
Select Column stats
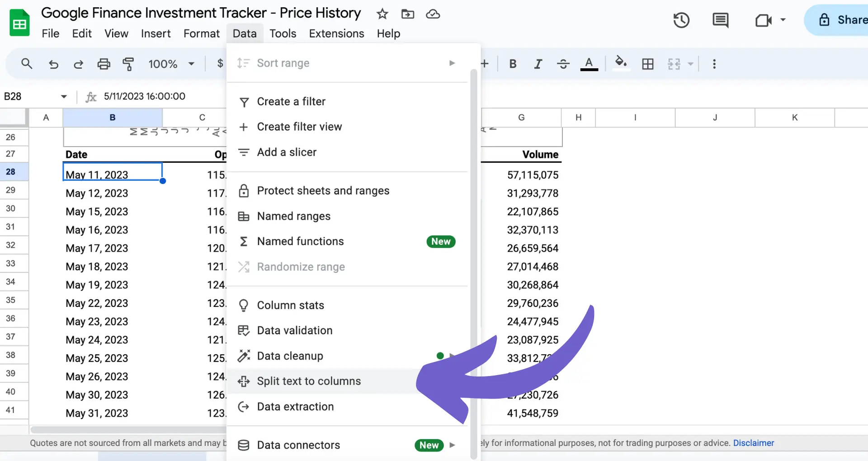[x=347, y=305]
